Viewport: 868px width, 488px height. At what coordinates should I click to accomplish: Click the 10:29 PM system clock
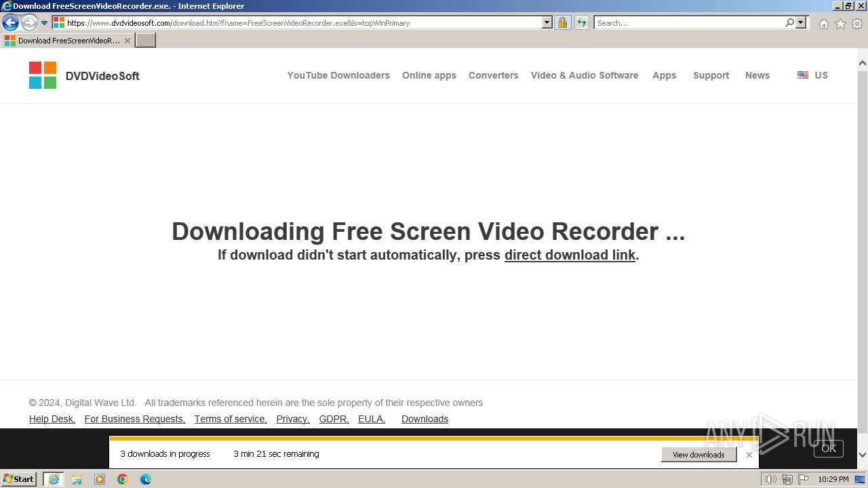tap(833, 479)
